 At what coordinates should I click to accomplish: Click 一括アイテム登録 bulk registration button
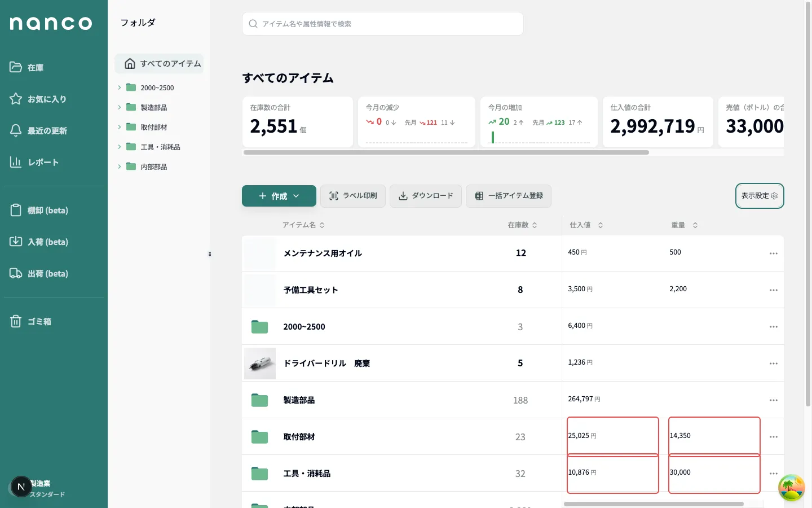(509, 196)
